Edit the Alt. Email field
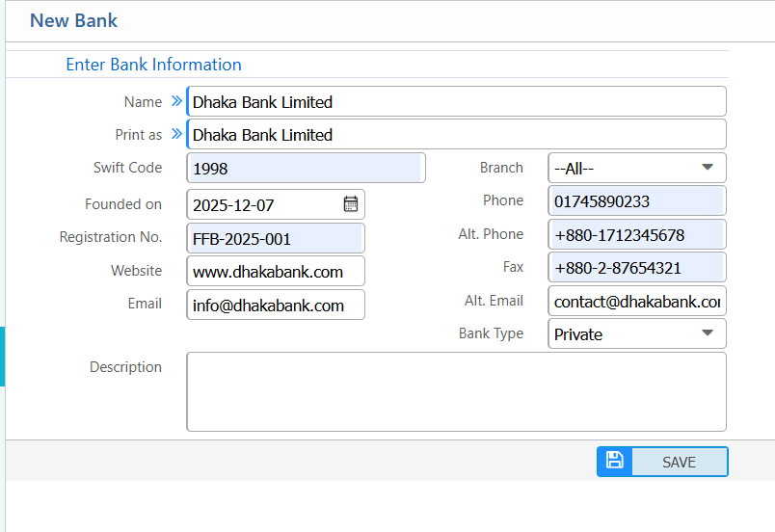 [636, 302]
